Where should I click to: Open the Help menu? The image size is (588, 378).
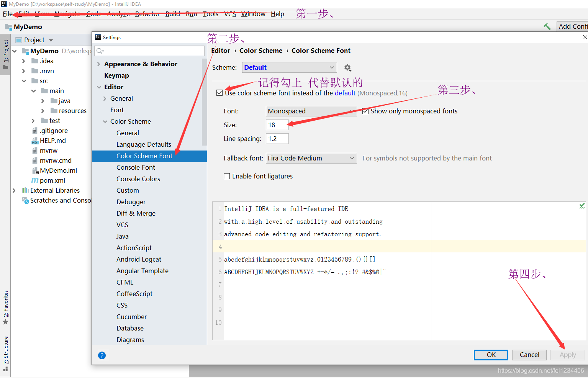(277, 14)
